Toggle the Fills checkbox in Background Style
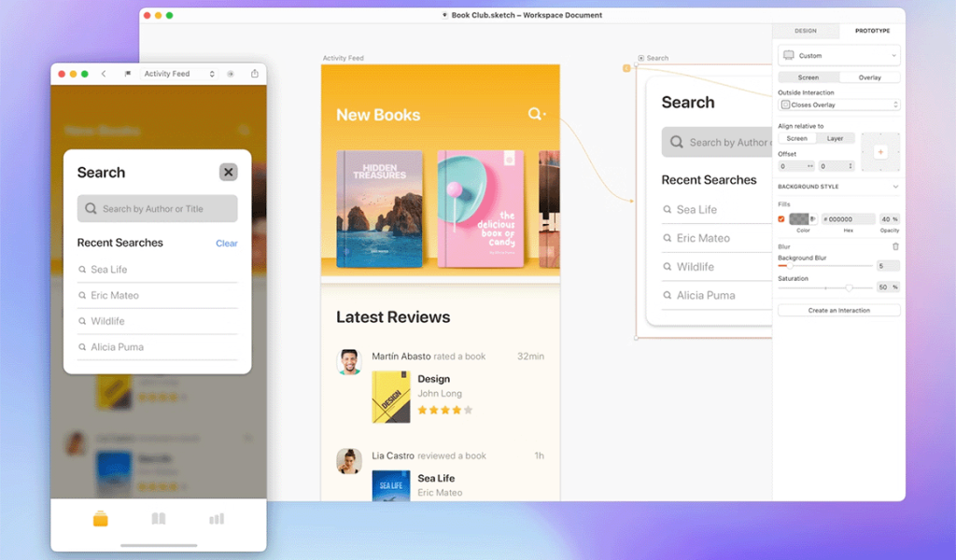 [x=781, y=218]
